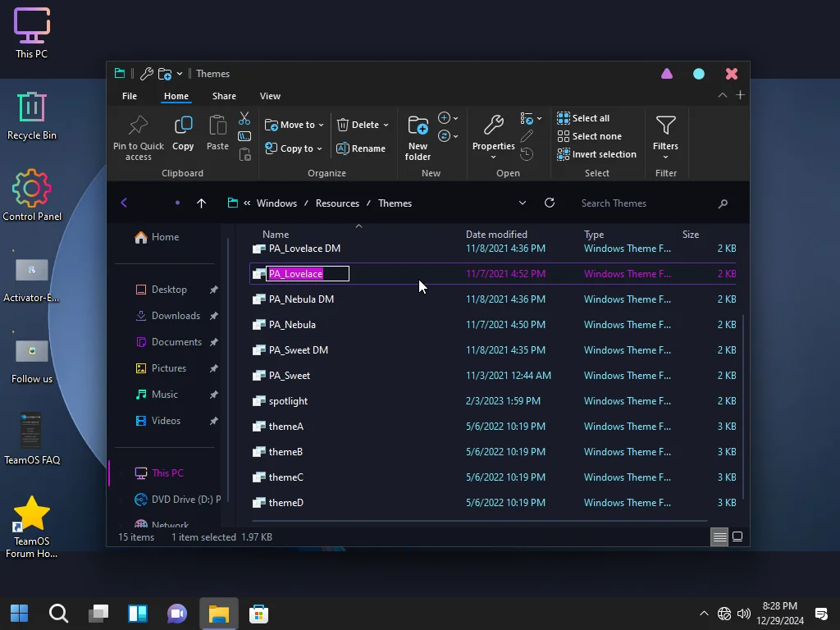Select This PC in the navigation pane

point(167,473)
